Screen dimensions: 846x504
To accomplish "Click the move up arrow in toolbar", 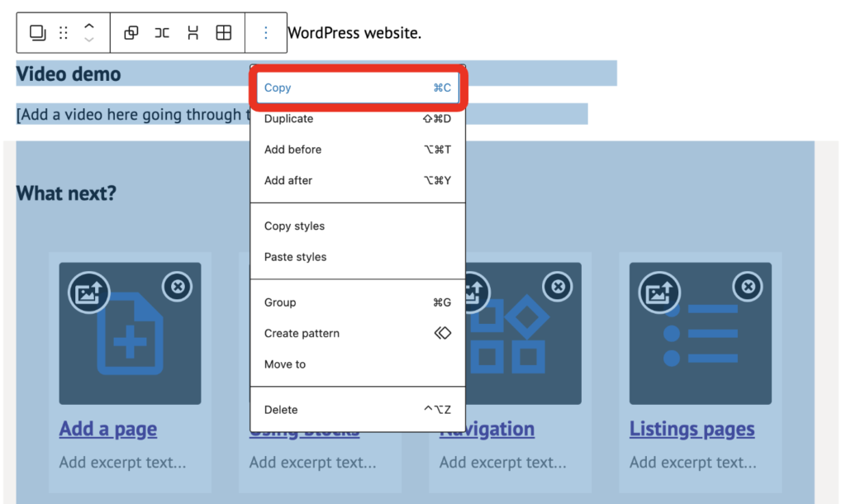I will click(x=89, y=26).
